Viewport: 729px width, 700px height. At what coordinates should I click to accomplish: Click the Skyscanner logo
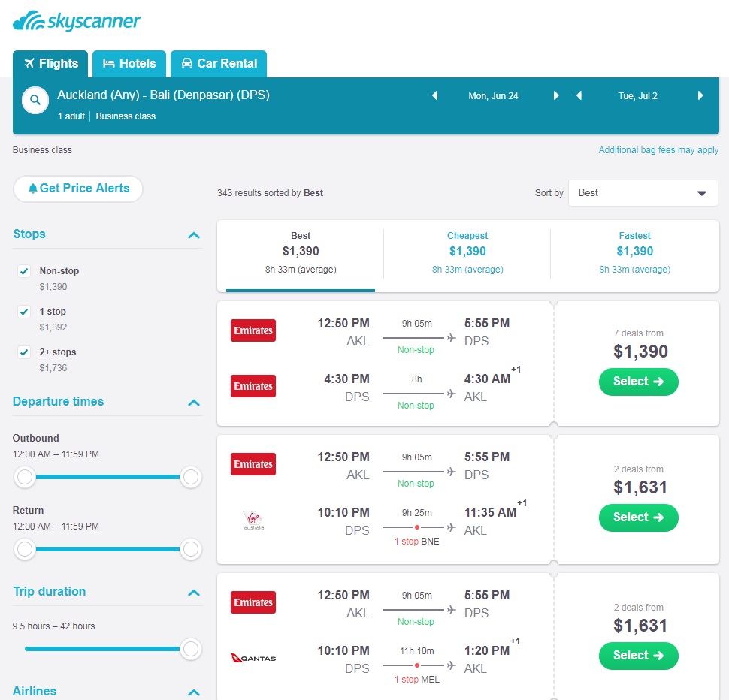click(x=76, y=21)
